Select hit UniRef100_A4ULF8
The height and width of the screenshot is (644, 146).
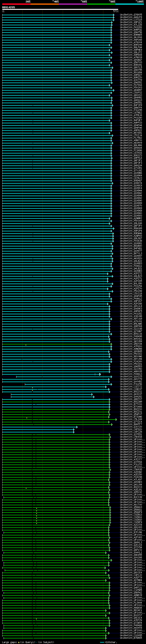[131, 17]
